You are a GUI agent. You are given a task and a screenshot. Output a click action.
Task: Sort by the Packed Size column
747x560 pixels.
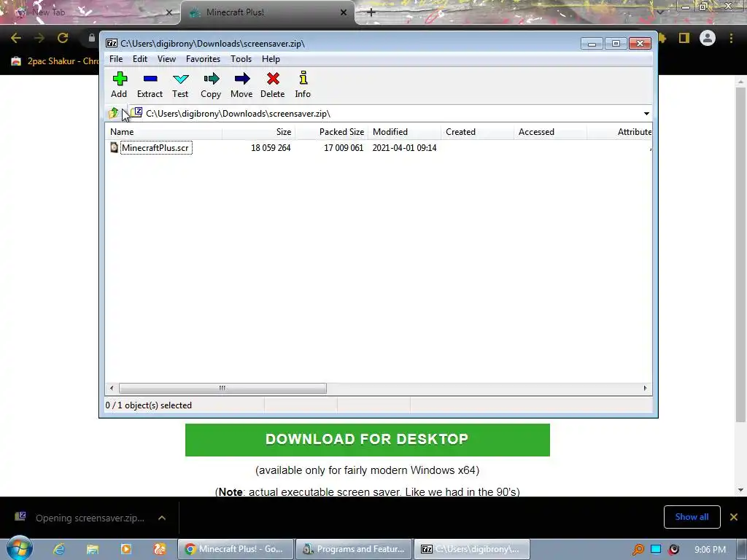[x=332, y=132]
